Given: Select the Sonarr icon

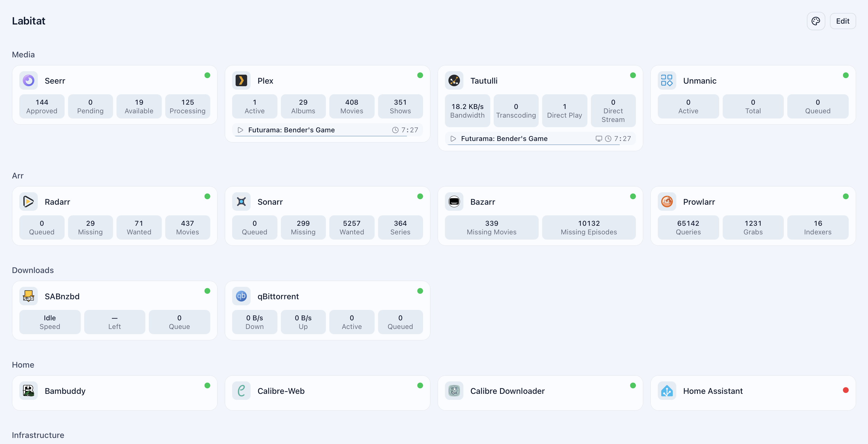Looking at the screenshot, I should click(x=241, y=202).
